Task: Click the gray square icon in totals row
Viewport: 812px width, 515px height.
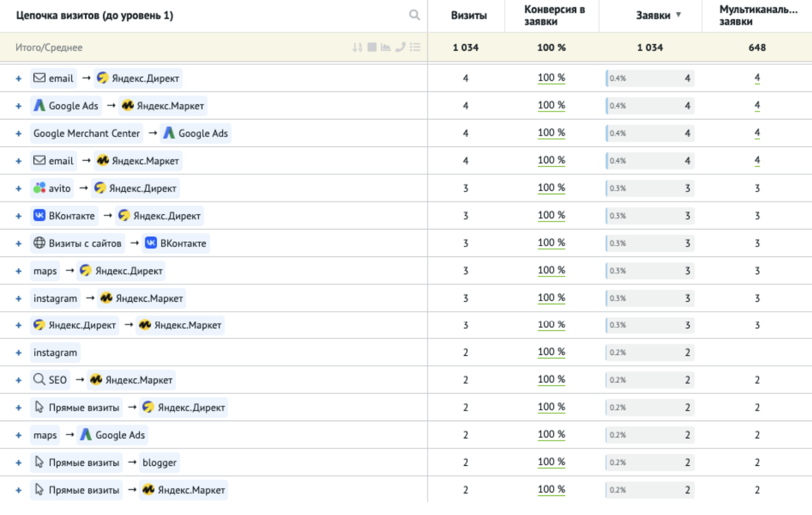Action: (372, 47)
